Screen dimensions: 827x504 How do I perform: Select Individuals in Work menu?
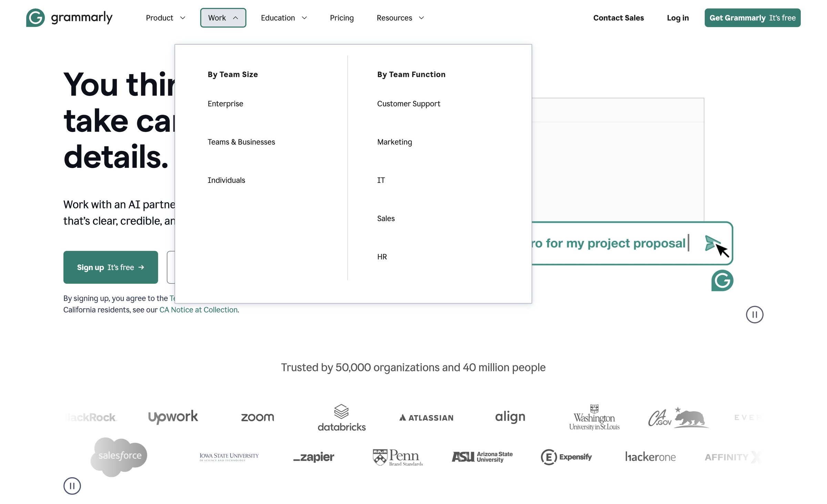[226, 180]
